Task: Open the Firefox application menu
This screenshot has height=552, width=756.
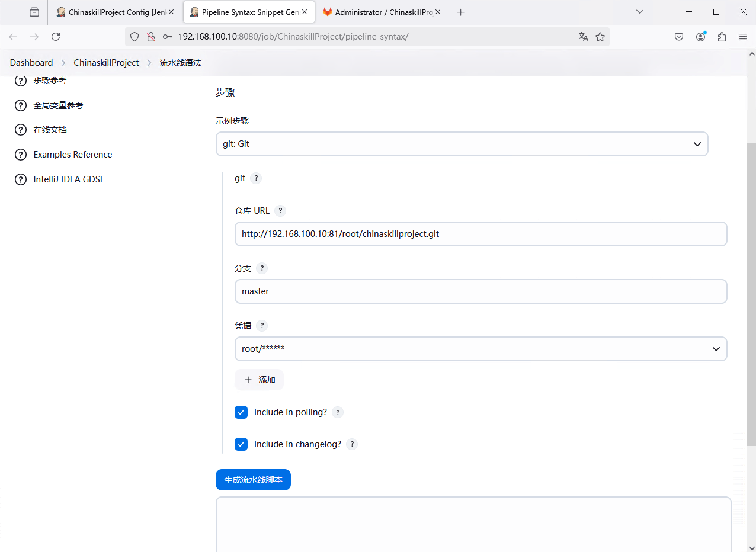Action: [742, 37]
